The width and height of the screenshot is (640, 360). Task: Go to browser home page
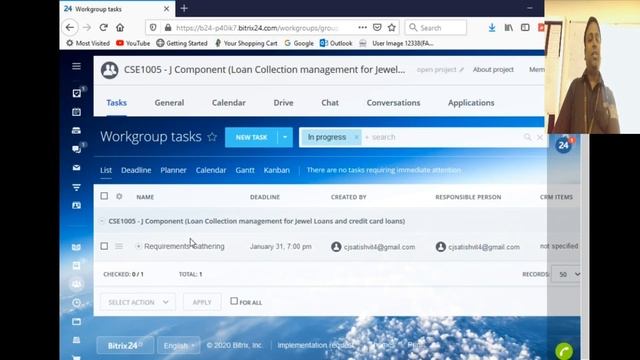tap(120, 27)
